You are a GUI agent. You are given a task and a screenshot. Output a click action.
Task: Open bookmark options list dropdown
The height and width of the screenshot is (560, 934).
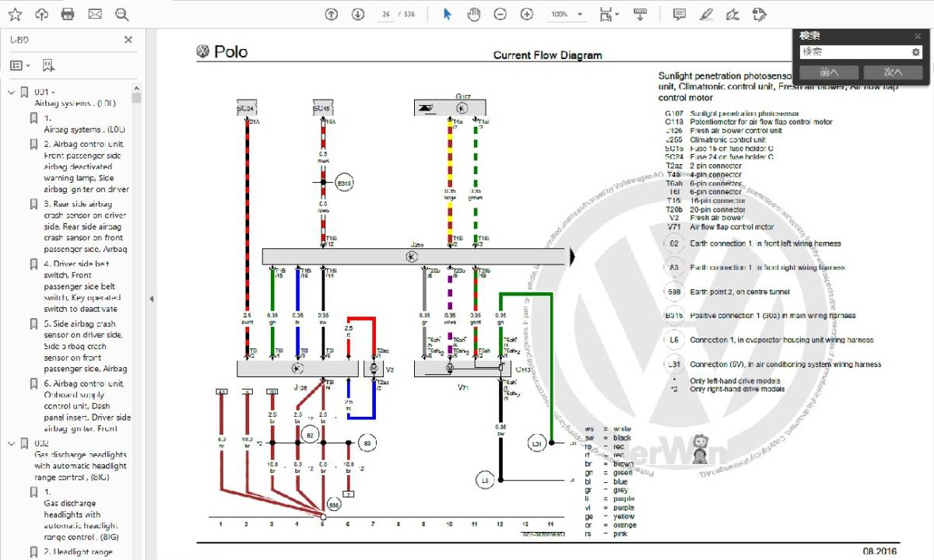[x=20, y=65]
